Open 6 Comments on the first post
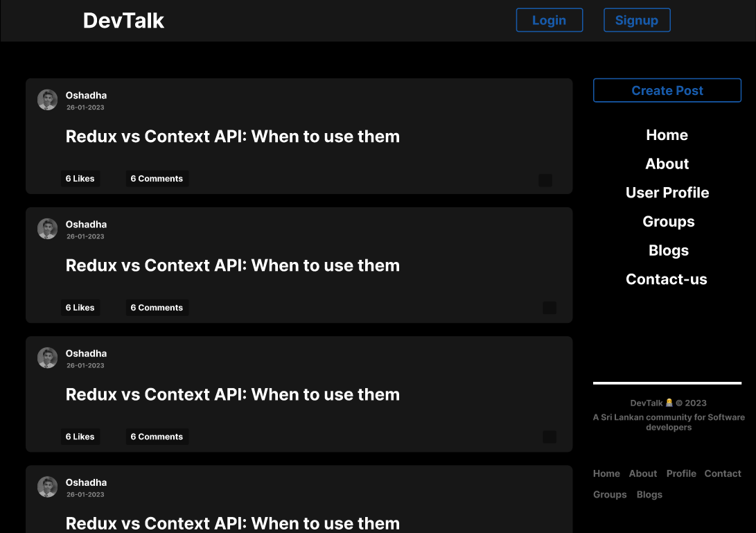 click(x=157, y=178)
